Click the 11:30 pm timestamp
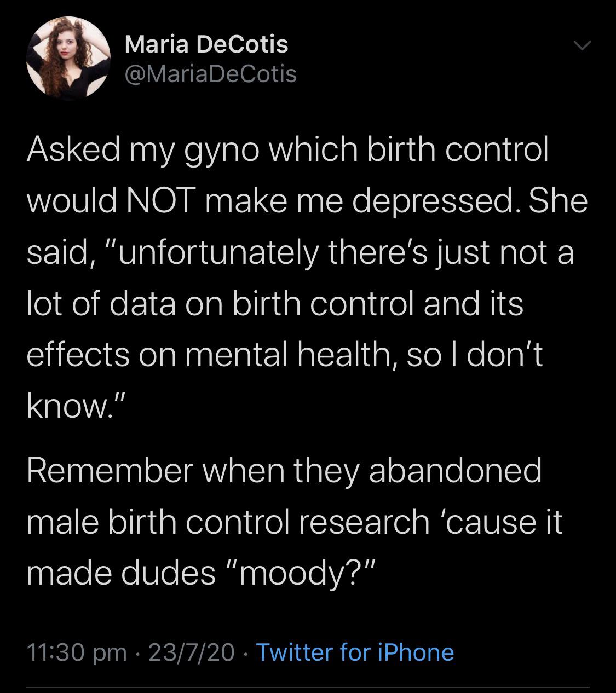616x693 pixels. point(76,652)
